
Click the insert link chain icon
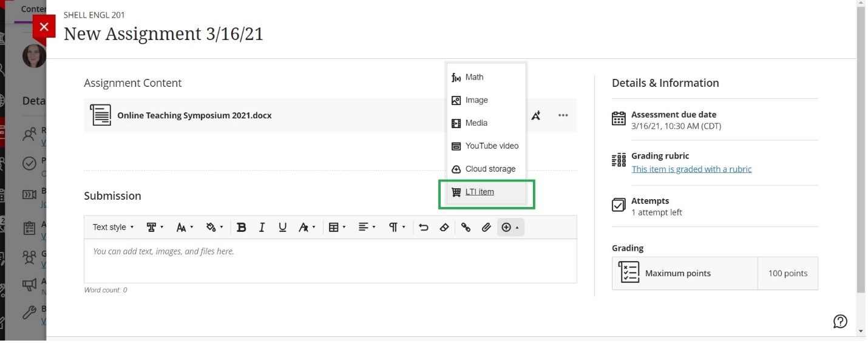point(466,228)
